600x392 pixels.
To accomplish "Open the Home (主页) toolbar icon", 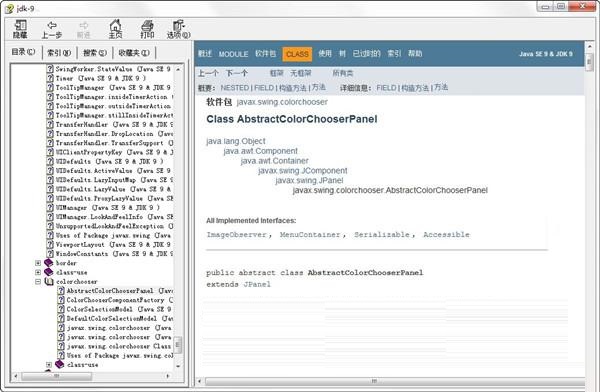I will point(115,26).
